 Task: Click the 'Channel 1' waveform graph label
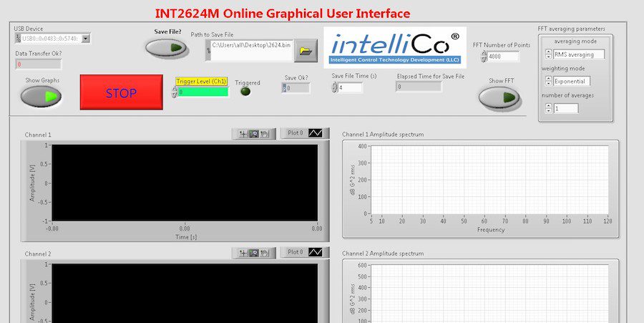click(x=38, y=135)
